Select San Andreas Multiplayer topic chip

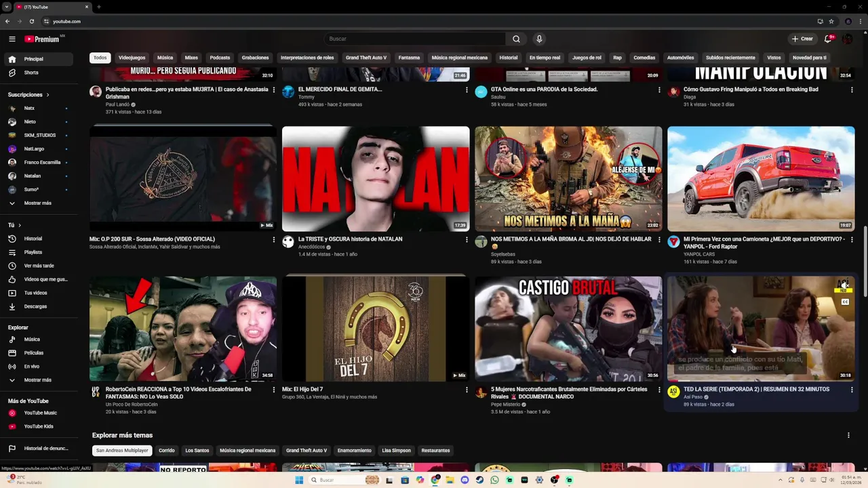point(122,450)
